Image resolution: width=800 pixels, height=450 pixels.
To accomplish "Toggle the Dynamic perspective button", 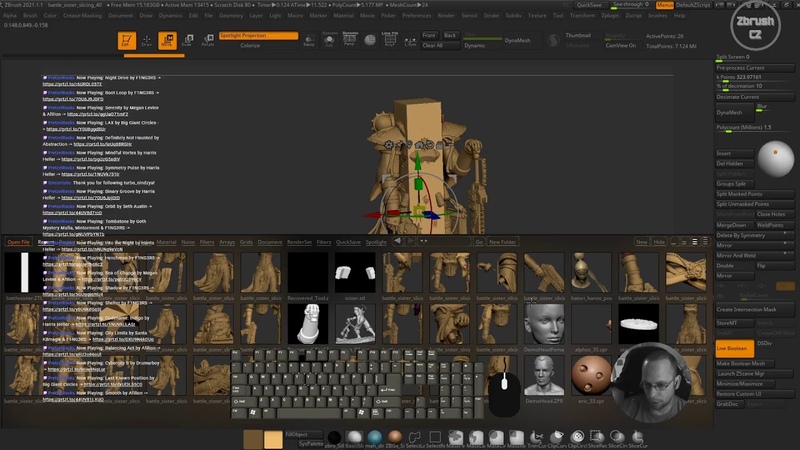I will pos(475,46).
